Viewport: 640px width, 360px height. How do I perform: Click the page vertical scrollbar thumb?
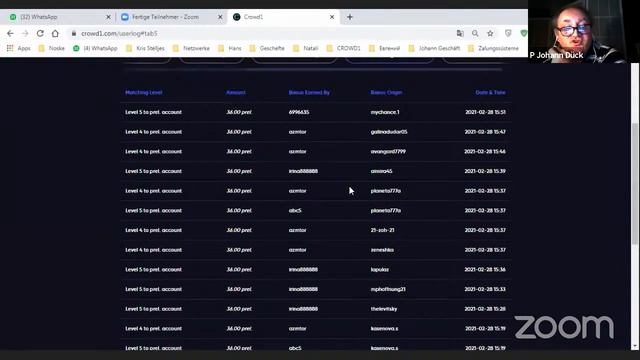[635, 184]
